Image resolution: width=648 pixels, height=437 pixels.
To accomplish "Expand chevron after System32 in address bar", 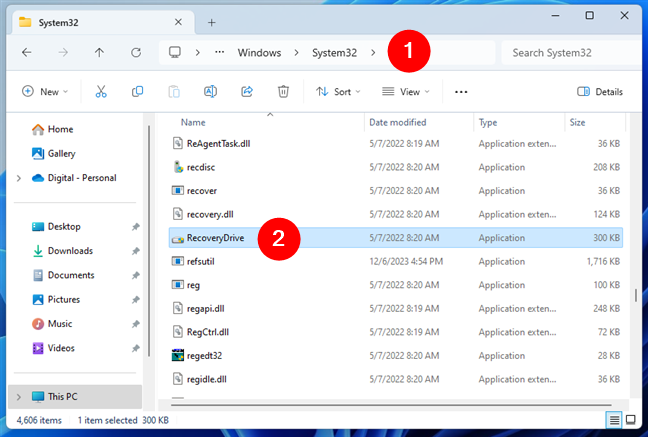I will click(373, 53).
